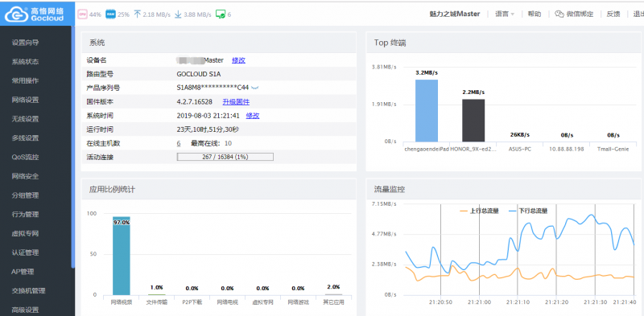Screen dimensions: 644x316
Task: Click the 应用比例统计 panel header
Action: coord(219,189)
